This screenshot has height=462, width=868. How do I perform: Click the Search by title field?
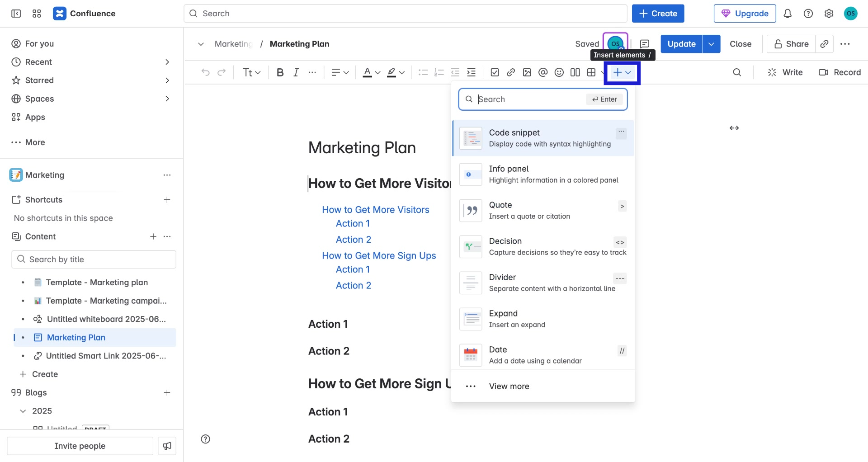click(94, 259)
